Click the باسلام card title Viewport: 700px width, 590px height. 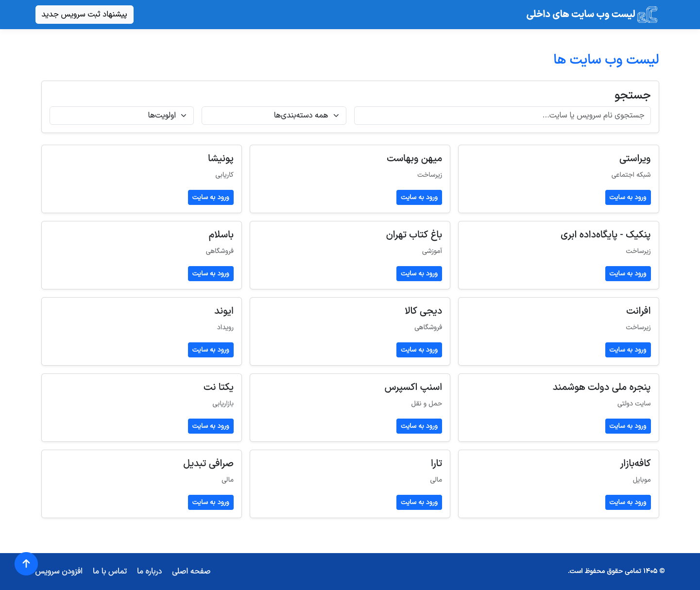221,235
